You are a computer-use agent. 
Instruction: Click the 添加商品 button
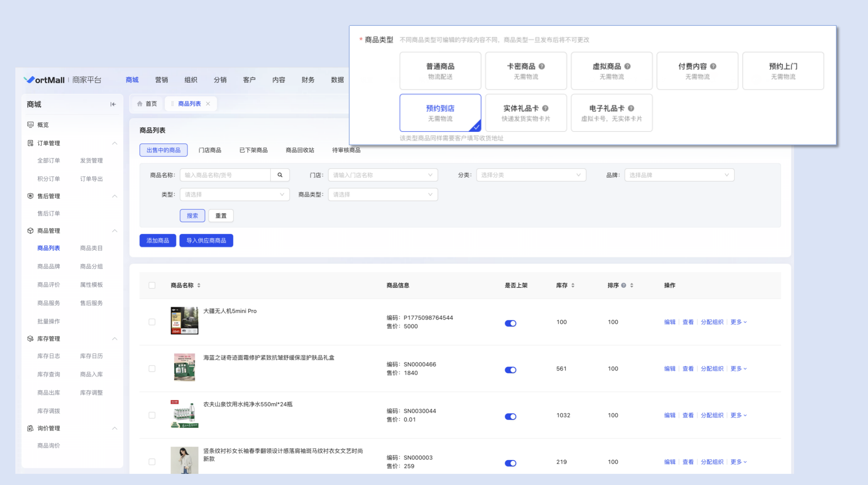tap(158, 240)
